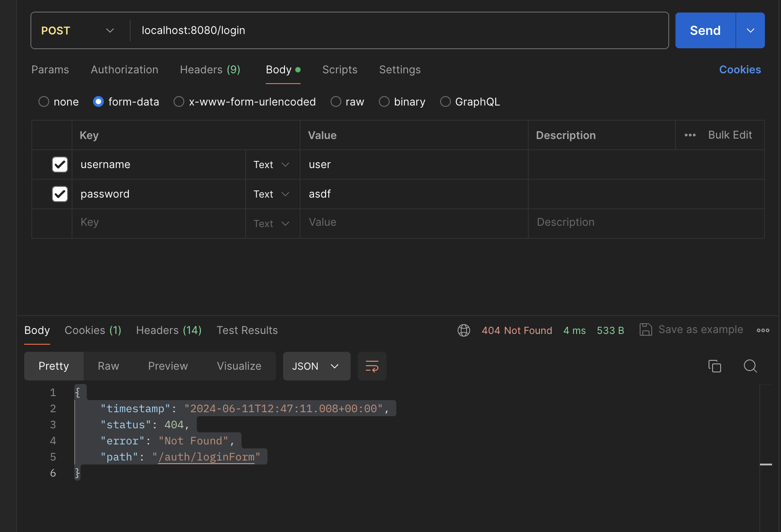Expand the Send button arrow options
The height and width of the screenshot is (532, 781).
tap(751, 30)
